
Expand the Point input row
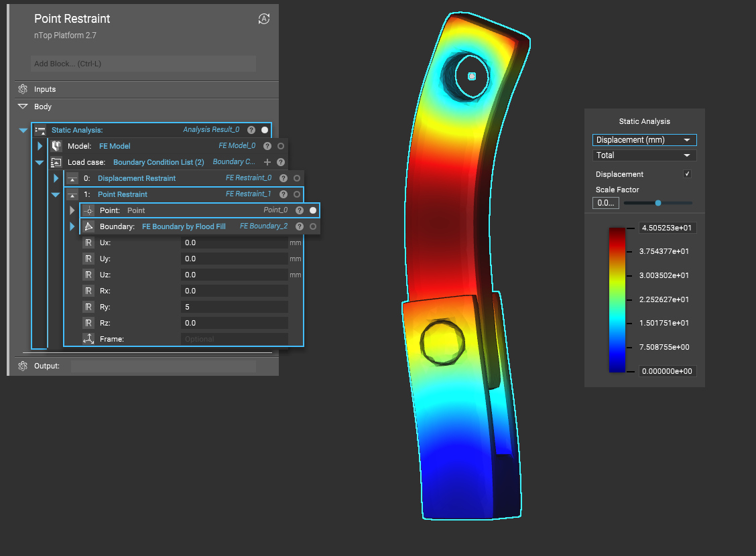72,210
